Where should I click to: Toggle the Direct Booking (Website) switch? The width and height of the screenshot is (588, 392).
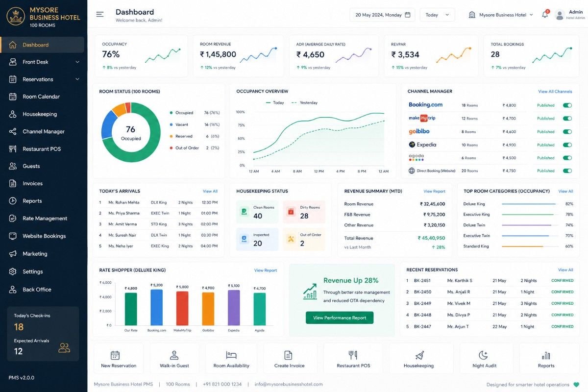click(567, 171)
